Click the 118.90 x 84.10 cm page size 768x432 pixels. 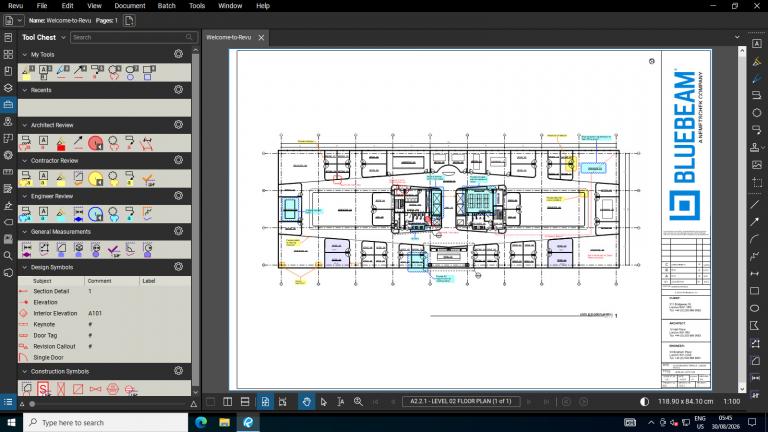[686, 401]
